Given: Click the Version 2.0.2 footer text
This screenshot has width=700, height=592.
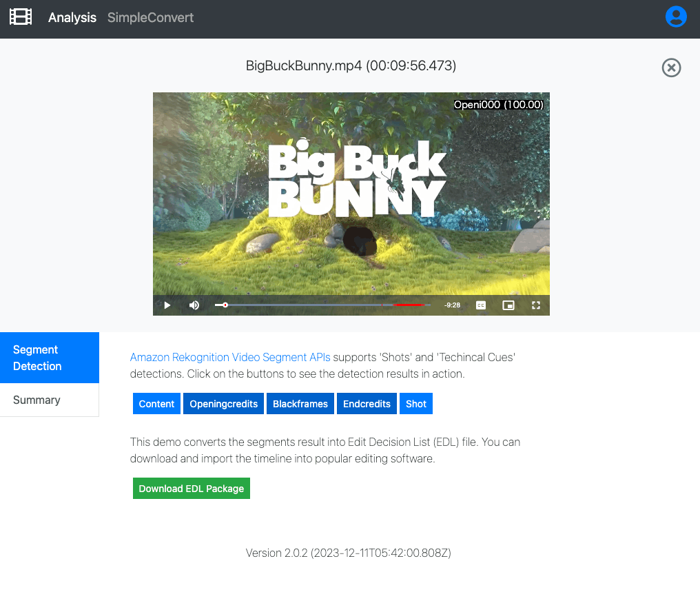Looking at the screenshot, I should (348, 553).
